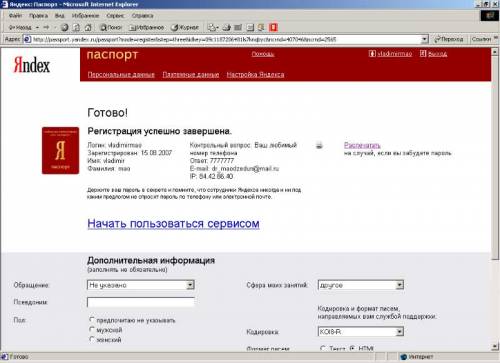Screen dimensions: 500x363
Task: Go to the home page icon
Action: pyautogui.click(x=88, y=27)
